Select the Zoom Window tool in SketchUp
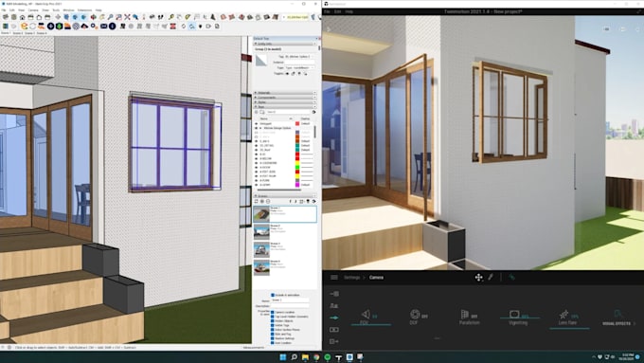The height and width of the screenshot is (363, 644). (118, 17)
